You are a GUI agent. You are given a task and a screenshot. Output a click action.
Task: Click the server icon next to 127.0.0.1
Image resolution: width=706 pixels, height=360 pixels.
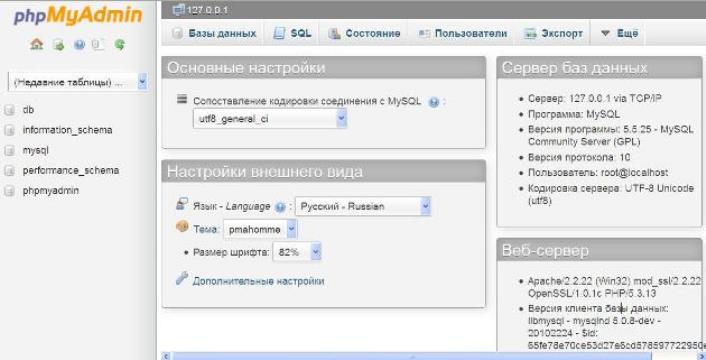tap(179, 9)
